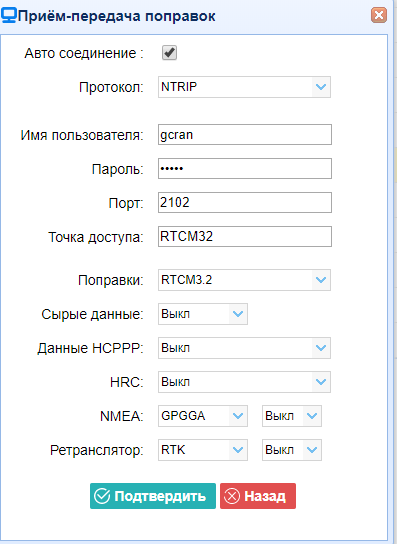Open the Протокол NTRIP dropdown
The width and height of the screenshot is (397, 544).
[x=244, y=87]
